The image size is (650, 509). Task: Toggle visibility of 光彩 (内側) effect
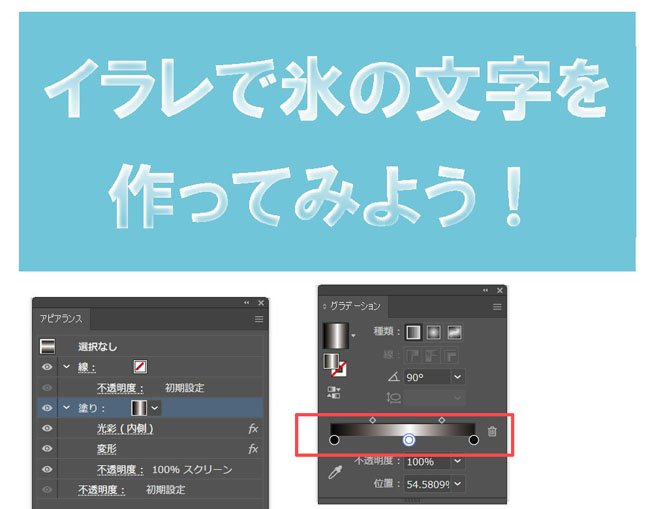point(47,428)
